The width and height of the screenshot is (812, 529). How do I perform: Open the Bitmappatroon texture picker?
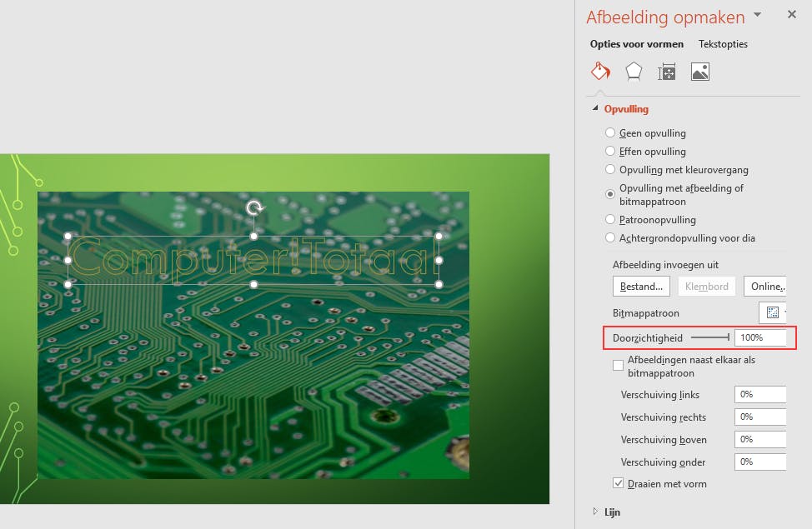pyautogui.click(x=773, y=312)
